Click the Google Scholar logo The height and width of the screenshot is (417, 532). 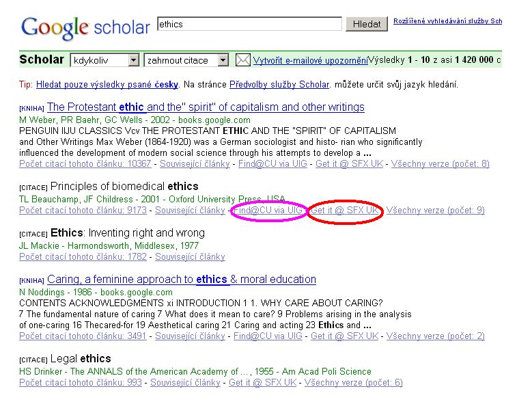coord(85,27)
